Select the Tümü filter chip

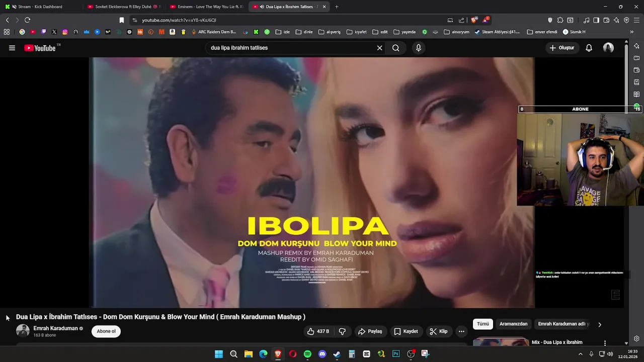[483, 324]
